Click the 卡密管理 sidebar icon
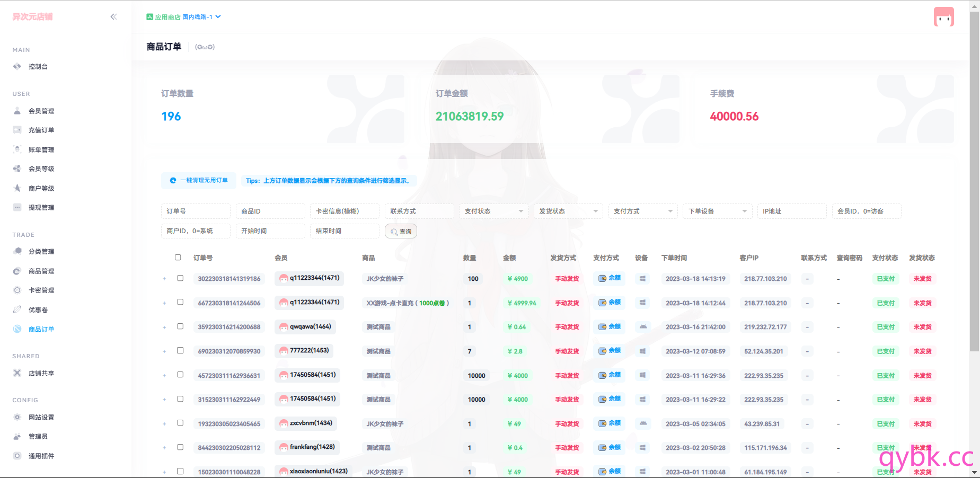Screen dimensions: 980x478 tap(17, 290)
